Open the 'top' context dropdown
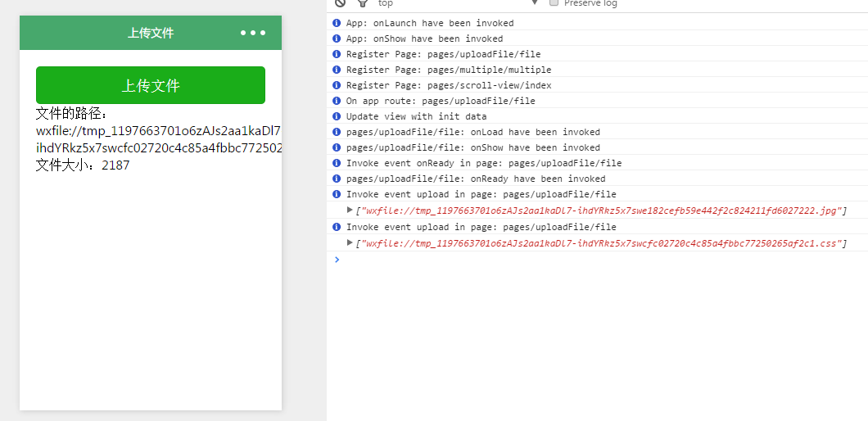The image size is (868, 421). click(458, 3)
